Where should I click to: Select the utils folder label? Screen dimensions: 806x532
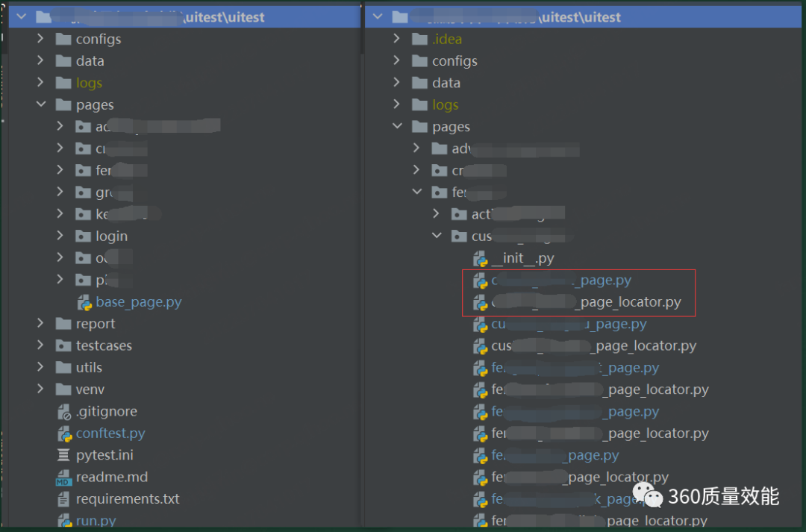pos(89,368)
